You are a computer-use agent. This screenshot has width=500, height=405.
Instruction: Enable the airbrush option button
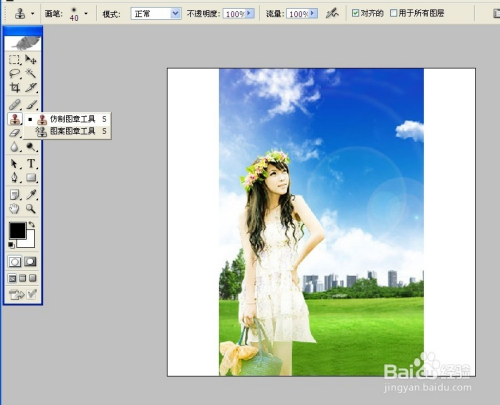(x=332, y=14)
